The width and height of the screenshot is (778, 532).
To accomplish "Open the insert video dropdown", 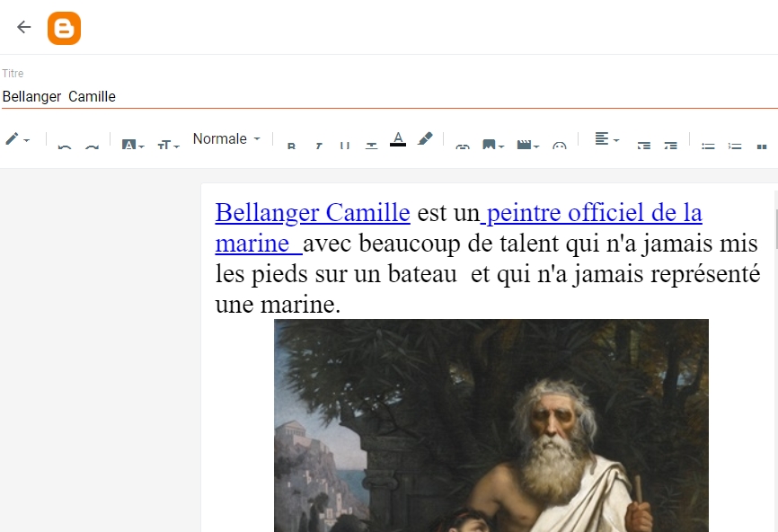I will 527,146.
